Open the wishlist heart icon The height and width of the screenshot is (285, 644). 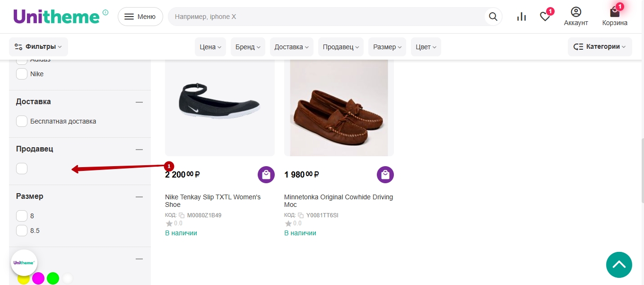(x=545, y=17)
